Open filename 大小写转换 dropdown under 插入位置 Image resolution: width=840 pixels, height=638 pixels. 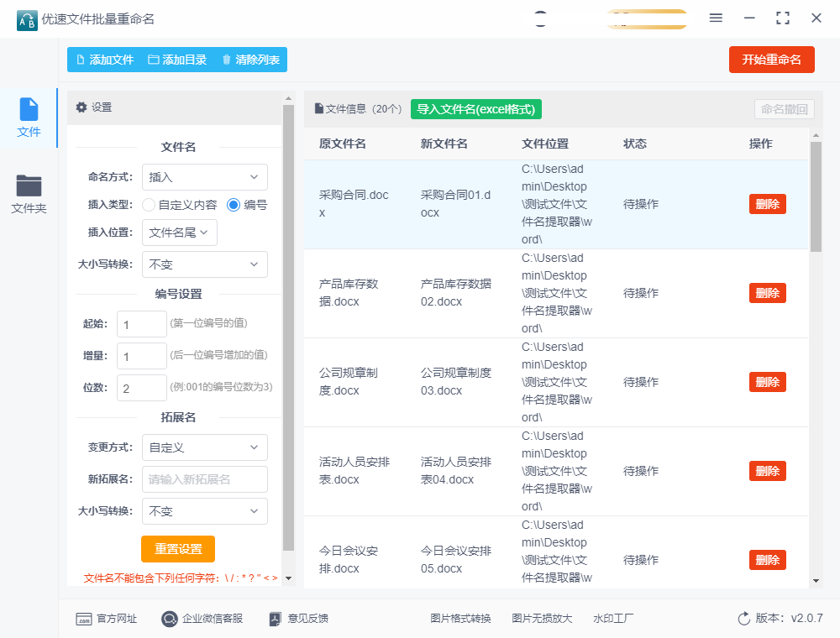click(205, 264)
